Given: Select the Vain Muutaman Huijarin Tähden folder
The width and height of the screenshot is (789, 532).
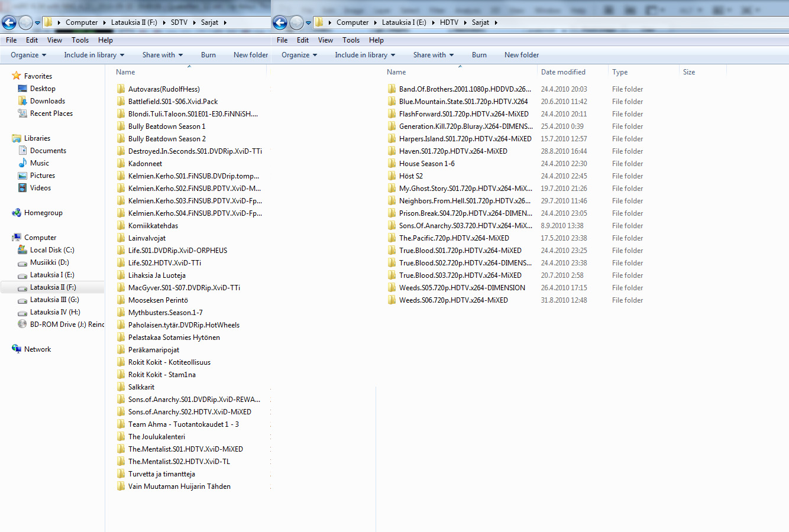Looking at the screenshot, I should click(179, 486).
